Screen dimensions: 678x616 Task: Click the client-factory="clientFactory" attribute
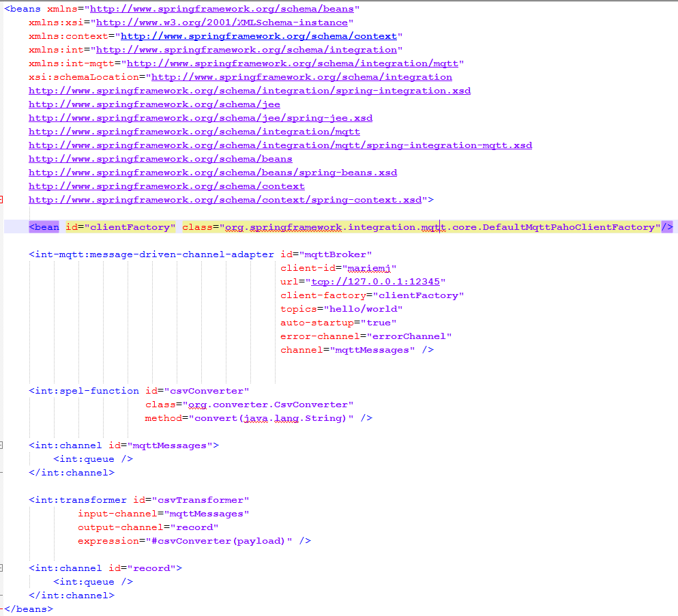click(x=372, y=295)
